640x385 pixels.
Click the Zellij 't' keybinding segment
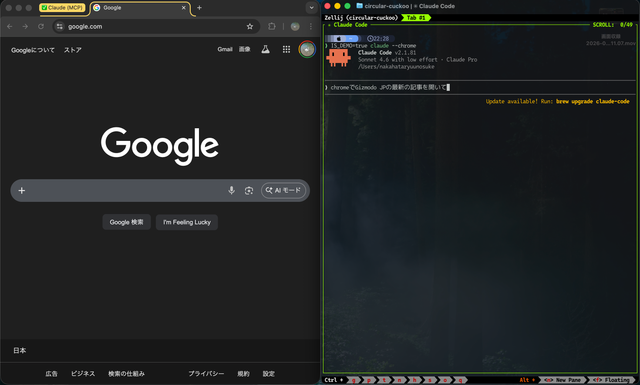click(384, 380)
